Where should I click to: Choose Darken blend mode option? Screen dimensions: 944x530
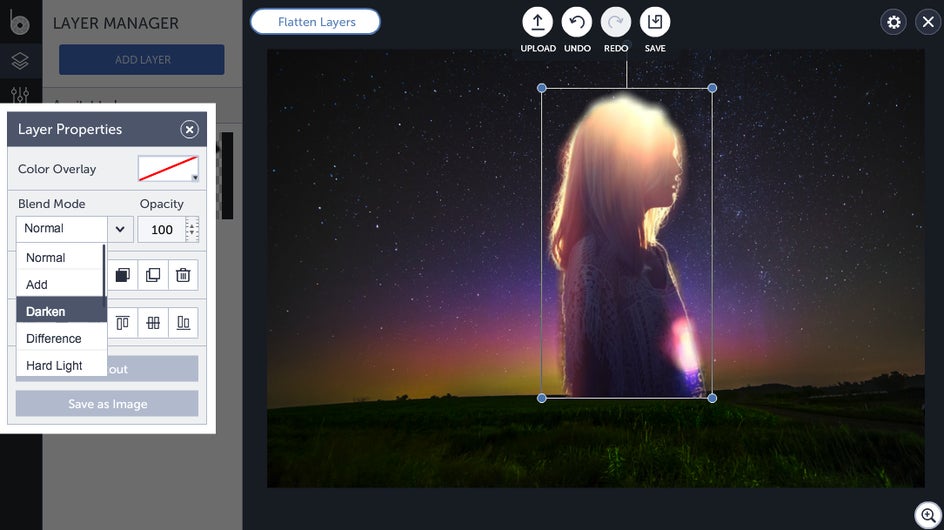click(61, 311)
